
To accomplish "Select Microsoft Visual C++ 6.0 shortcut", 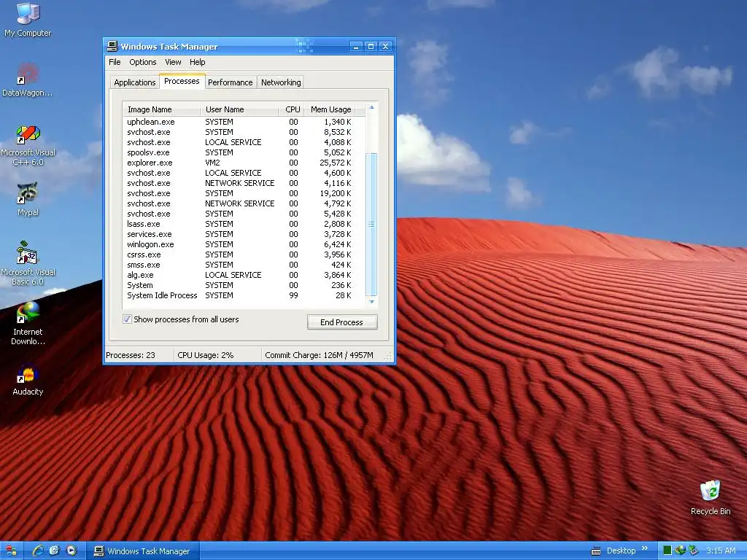I will click(28, 145).
